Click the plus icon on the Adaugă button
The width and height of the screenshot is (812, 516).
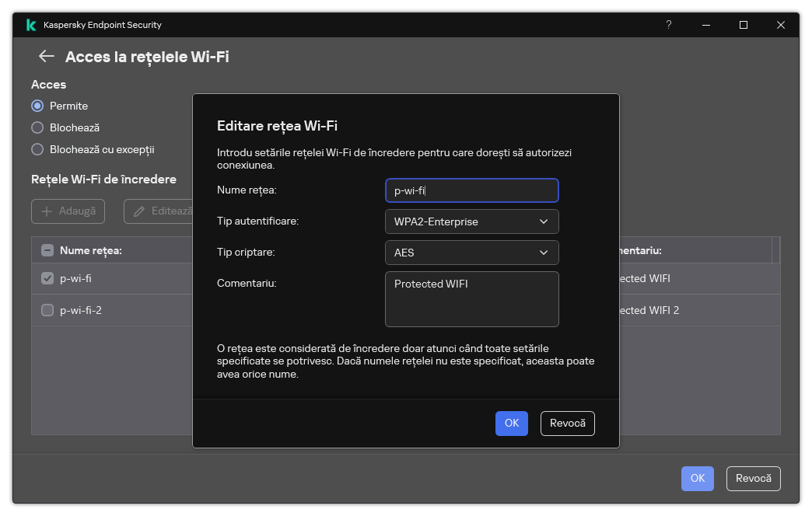pos(48,211)
